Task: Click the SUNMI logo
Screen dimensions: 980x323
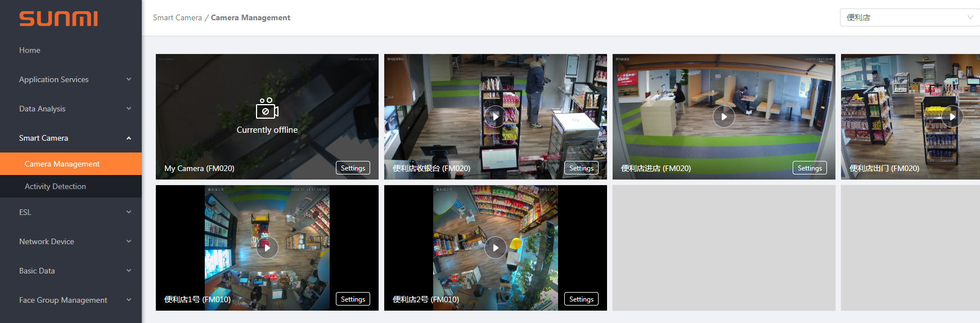Action: pyautogui.click(x=59, y=19)
